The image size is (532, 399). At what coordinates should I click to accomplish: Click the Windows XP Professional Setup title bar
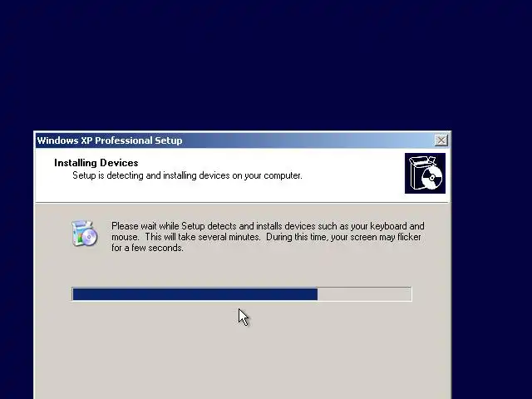243,140
